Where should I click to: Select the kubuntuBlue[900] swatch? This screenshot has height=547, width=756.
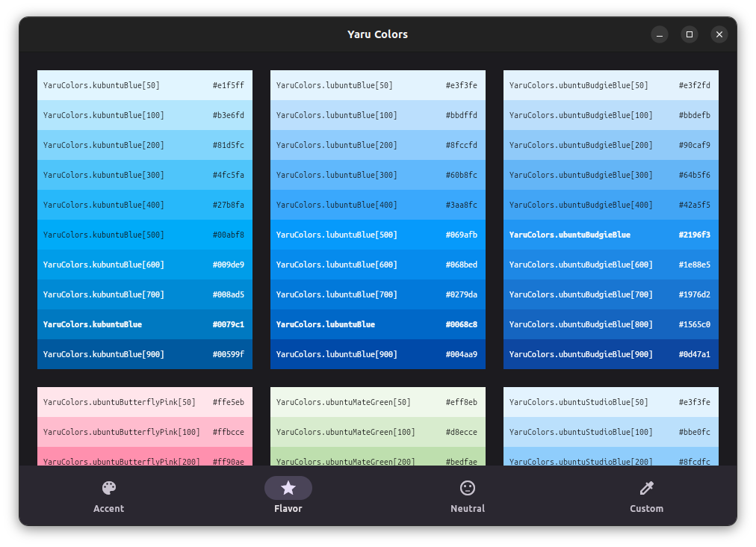[145, 354]
